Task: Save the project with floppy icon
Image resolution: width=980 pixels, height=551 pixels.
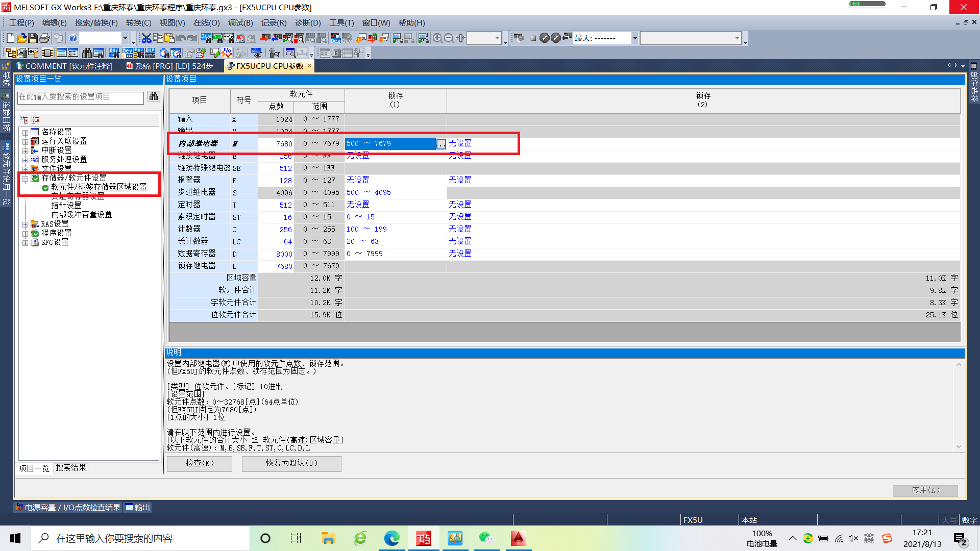Action: [x=33, y=38]
